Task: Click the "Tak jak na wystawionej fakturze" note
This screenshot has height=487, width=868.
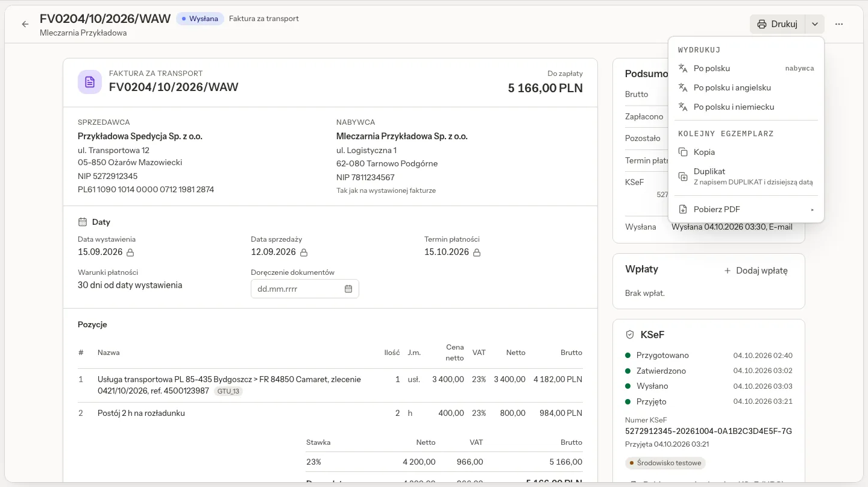Action: click(x=386, y=190)
